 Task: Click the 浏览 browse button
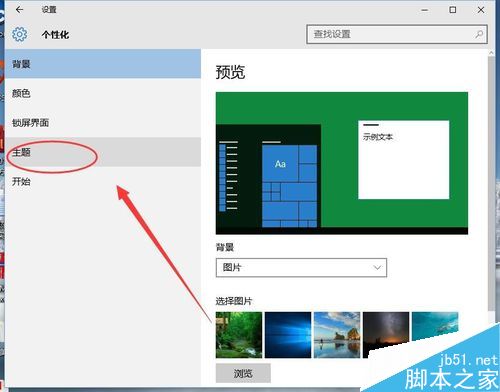pyautogui.click(x=243, y=373)
